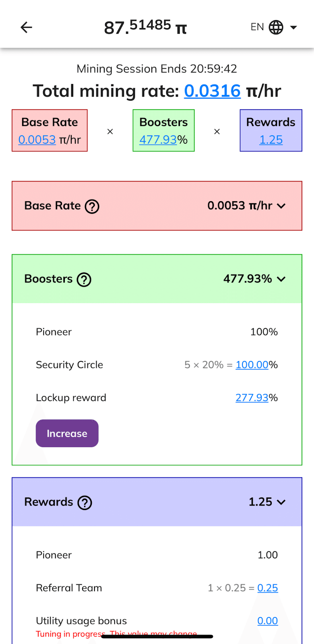Expand the Base Rate section chevron
Image resolution: width=314 pixels, height=644 pixels.
click(x=282, y=206)
